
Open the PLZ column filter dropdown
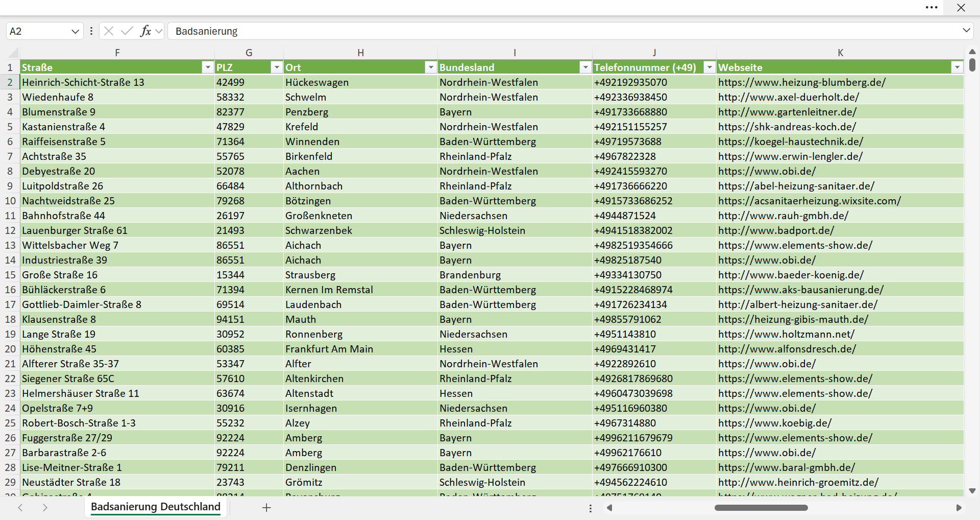coord(277,67)
